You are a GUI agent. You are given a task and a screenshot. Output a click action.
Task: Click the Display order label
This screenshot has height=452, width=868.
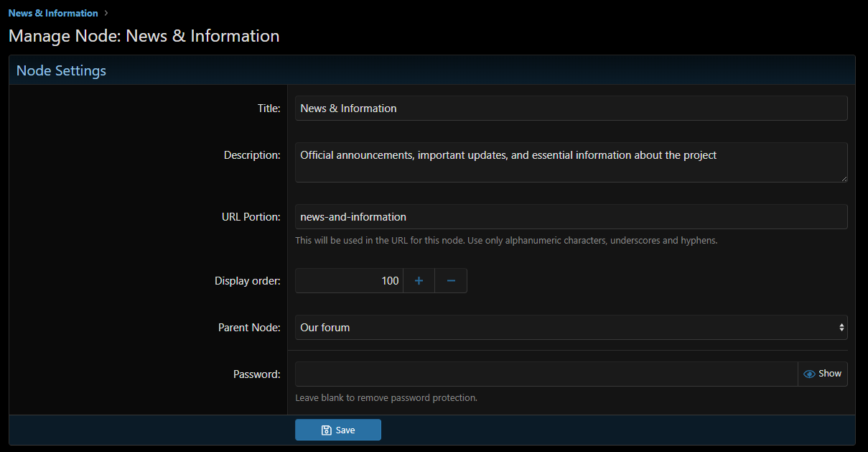pyautogui.click(x=247, y=281)
